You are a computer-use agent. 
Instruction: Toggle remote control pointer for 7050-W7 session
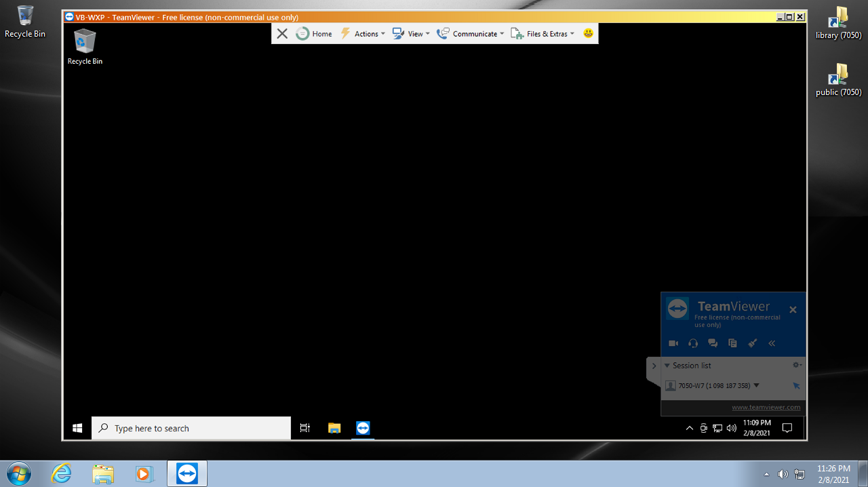[796, 386]
